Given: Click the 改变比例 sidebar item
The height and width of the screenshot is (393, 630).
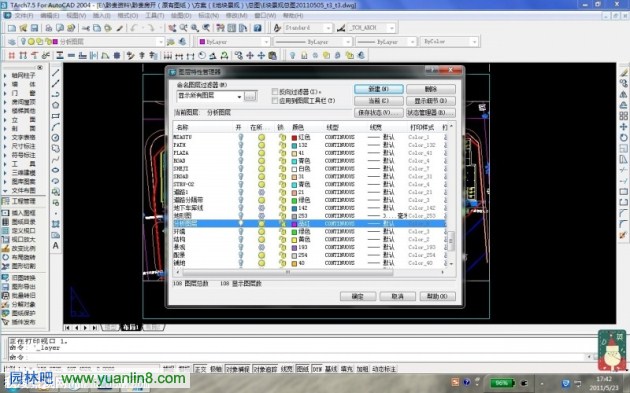Looking at the screenshot, I should pyautogui.click(x=23, y=248).
